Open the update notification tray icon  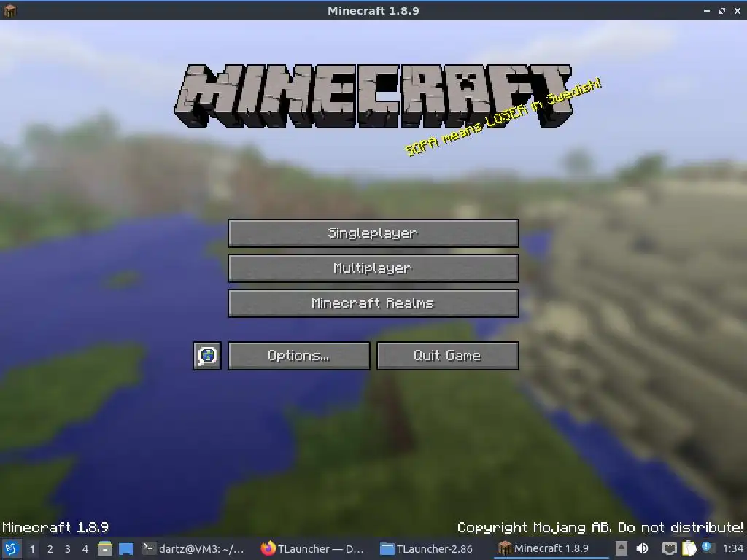click(x=707, y=548)
